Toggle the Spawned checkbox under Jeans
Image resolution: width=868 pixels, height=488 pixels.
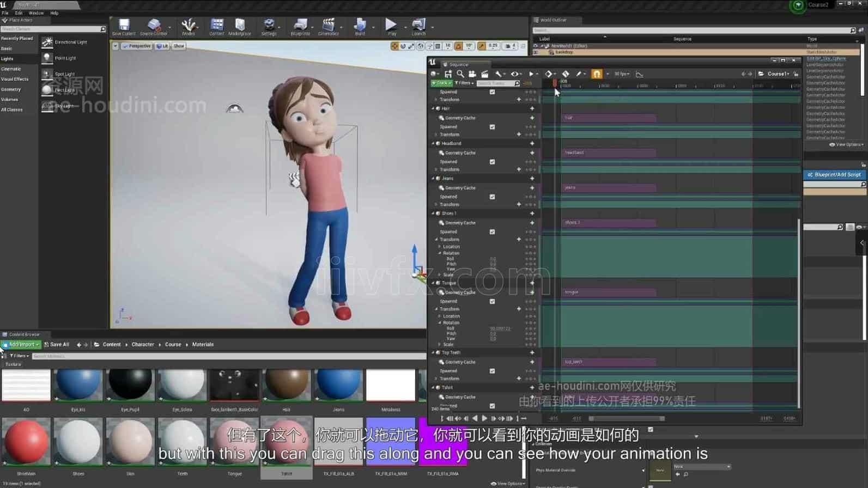492,197
